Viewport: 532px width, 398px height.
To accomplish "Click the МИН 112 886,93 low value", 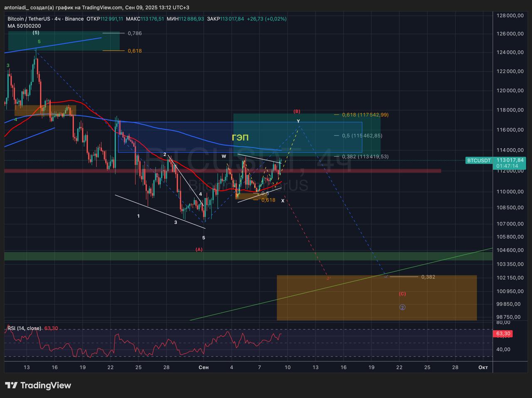I will (185, 19).
